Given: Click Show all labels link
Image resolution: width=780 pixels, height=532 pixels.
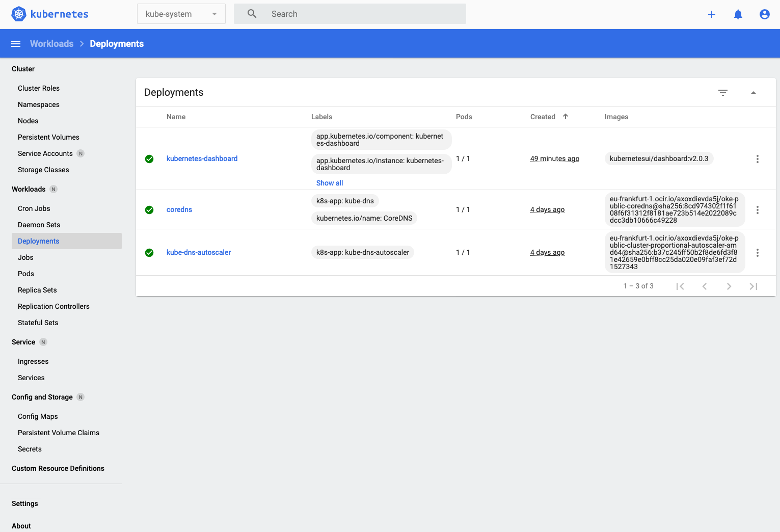Looking at the screenshot, I should tap(330, 183).
